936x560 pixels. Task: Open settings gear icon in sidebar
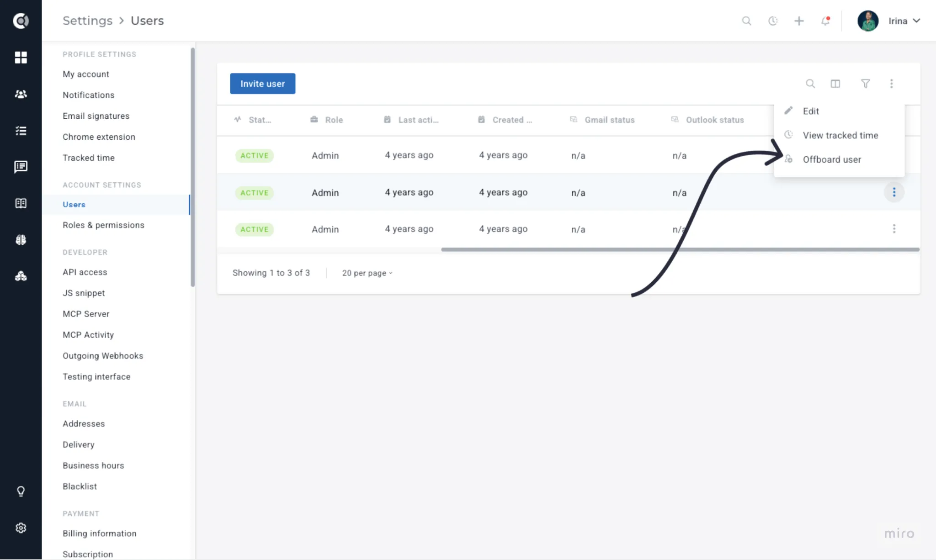click(x=21, y=528)
